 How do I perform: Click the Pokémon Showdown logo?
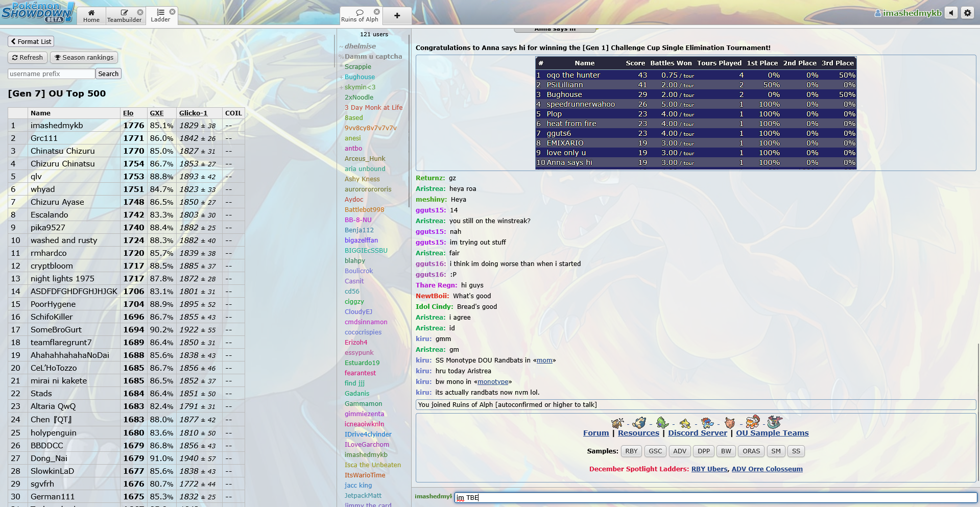[x=37, y=12]
